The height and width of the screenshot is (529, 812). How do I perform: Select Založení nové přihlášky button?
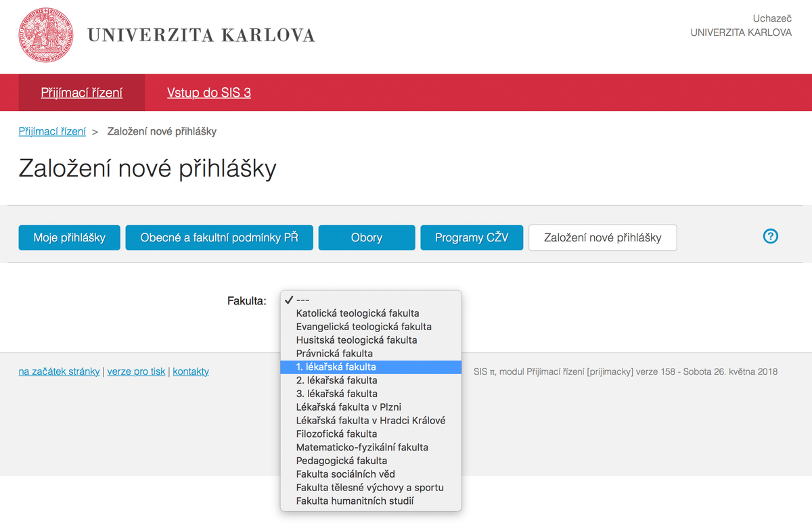(x=602, y=237)
